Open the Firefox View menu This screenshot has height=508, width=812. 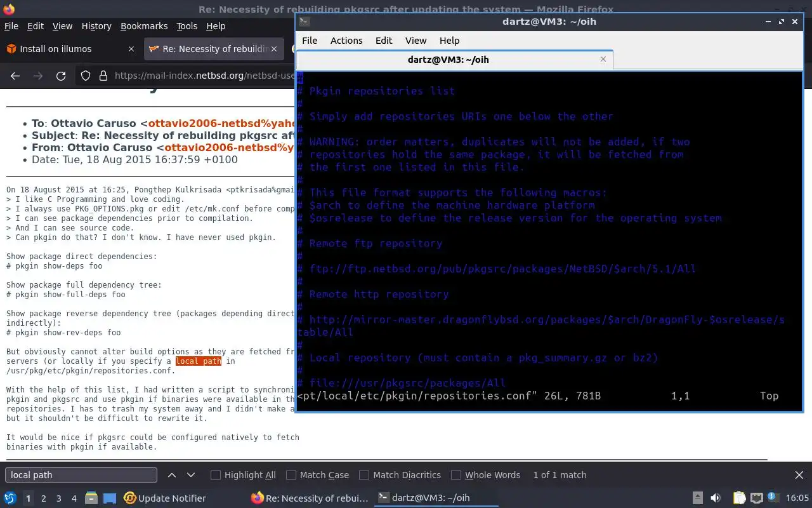coord(62,26)
